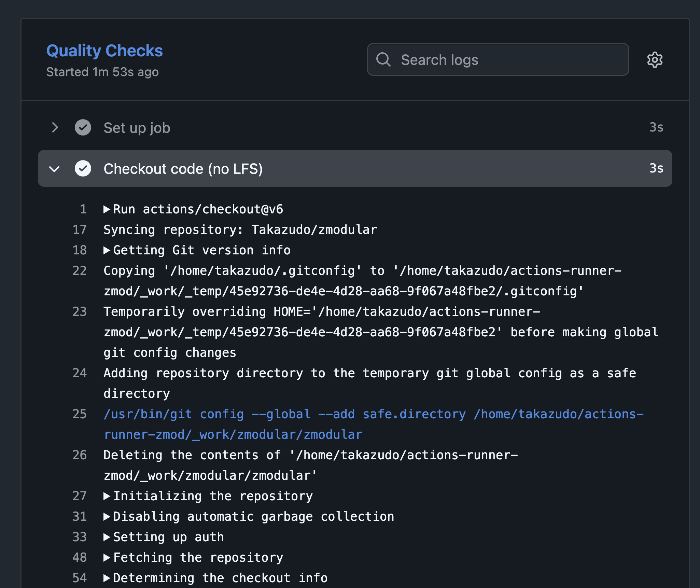This screenshot has width=700, height=588.
Task: Expand Run actions/checkout@v6 log group
Action: point(107,209)
